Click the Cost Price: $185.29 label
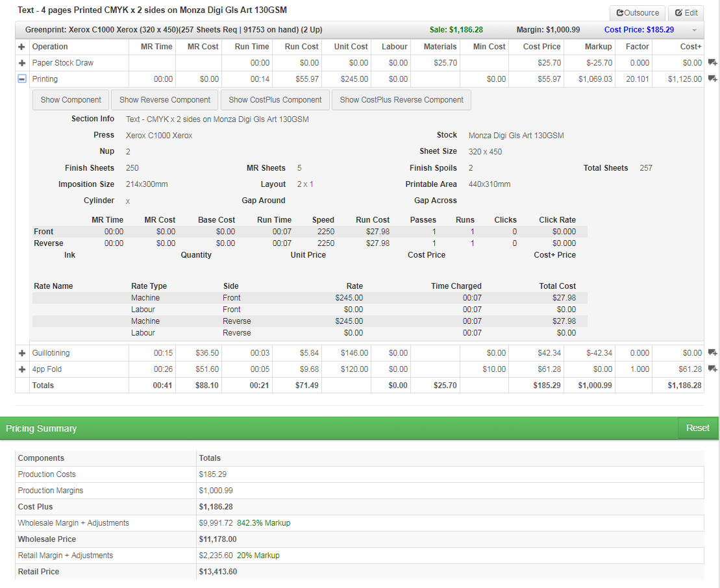Viewport: 720px width, 588px height. pyautogui.click(x=639, y=30)
